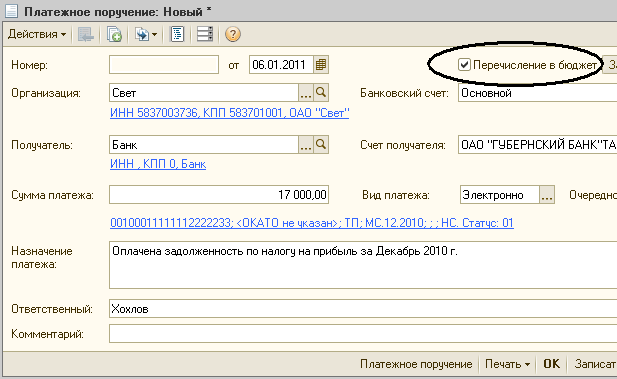Click the list settings toolbar icon

(x=205, y=34)
